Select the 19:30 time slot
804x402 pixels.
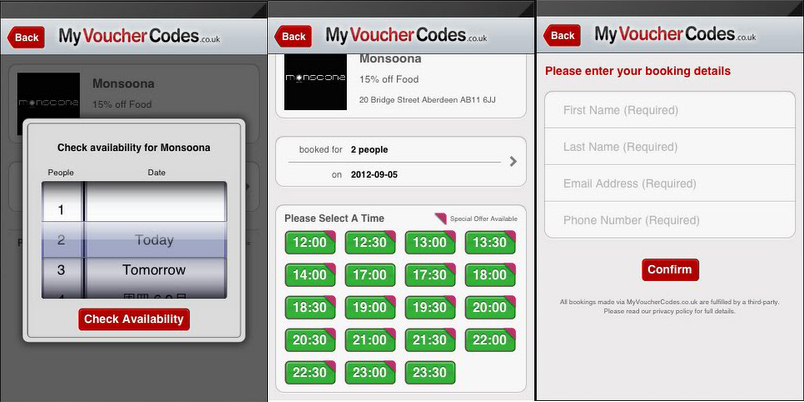pyautogui.click(x=430, y=307)
